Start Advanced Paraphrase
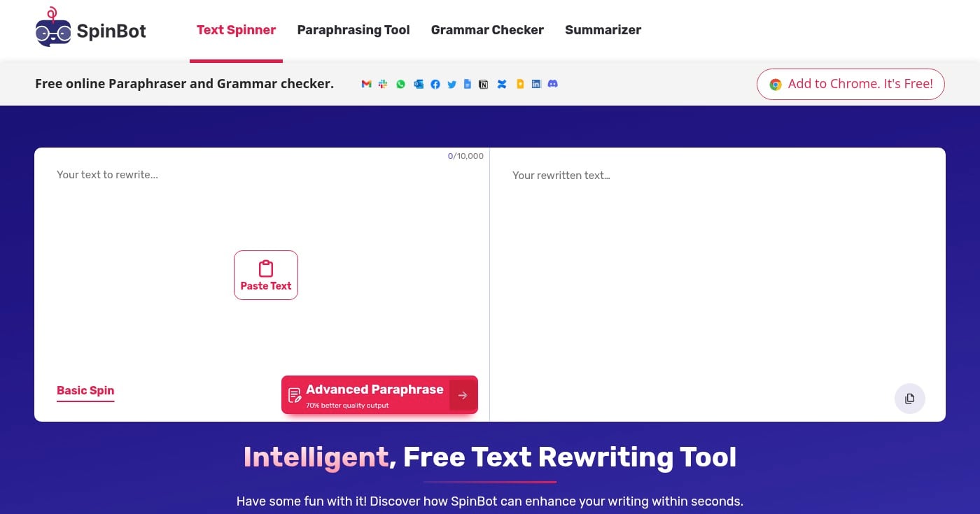Image resolution: width=980 pixels, height=514 pixels. (379, 395)
